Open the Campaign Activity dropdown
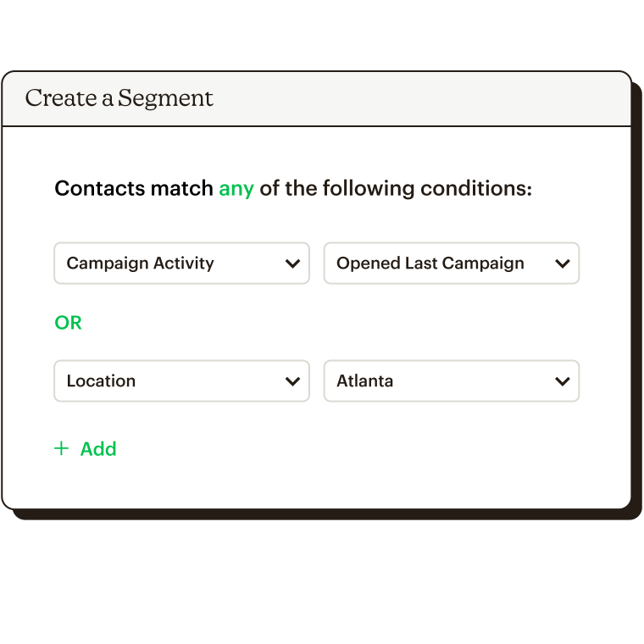The width and height of the screenshot is (644, 644). pyautogui.click(x=181, y=264)
